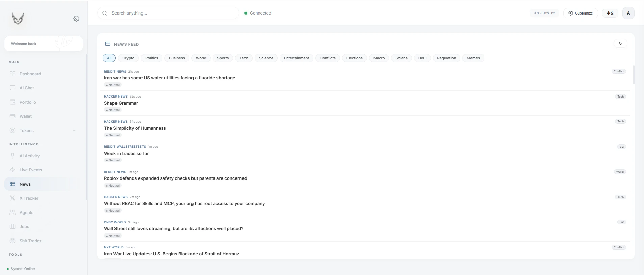
Task: Select the Tech category filter
Action: tap(244, 58)
